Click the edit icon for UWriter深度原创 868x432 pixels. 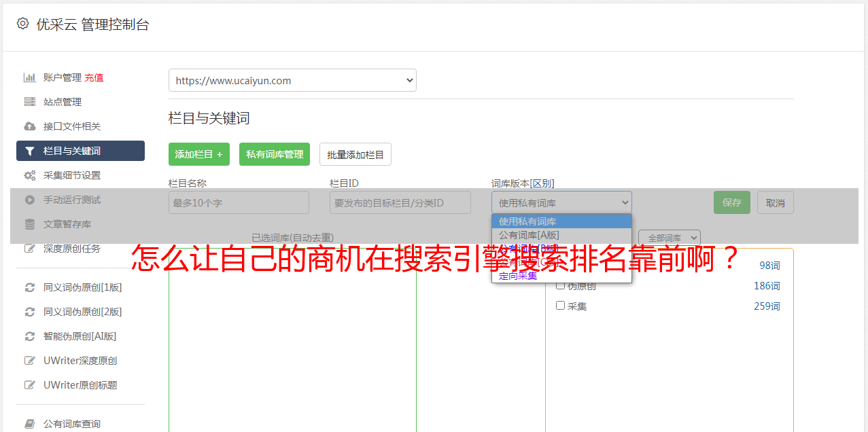30,361
